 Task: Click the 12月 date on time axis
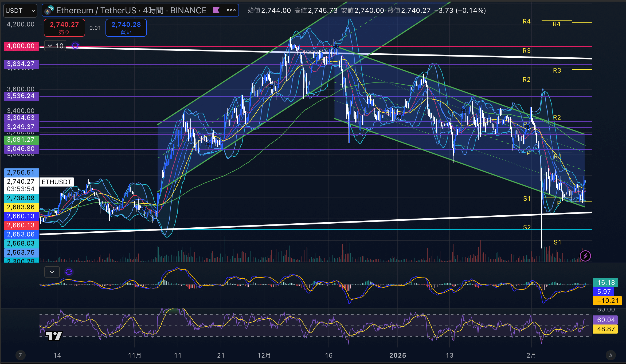pos(264,355)
